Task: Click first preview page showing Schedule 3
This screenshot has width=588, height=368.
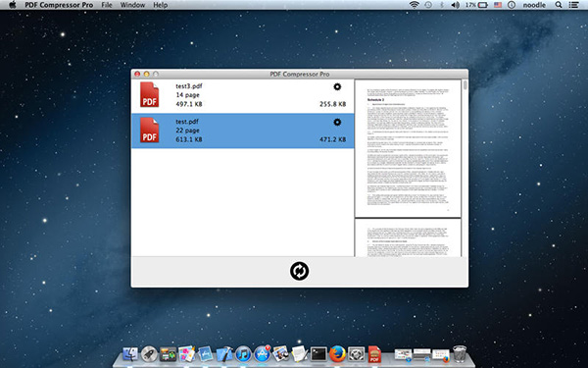Action: coord(408,148)
